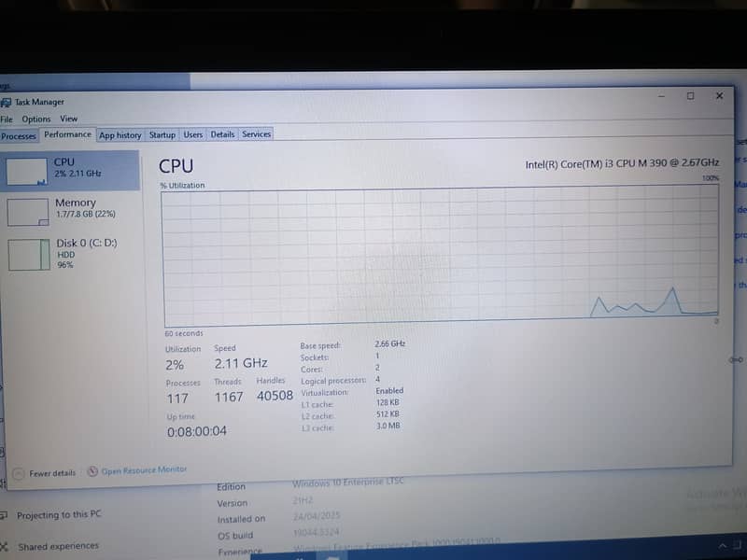Open the View menu
The width and height of the screenshot is (747, 560).
pos(68,119)
